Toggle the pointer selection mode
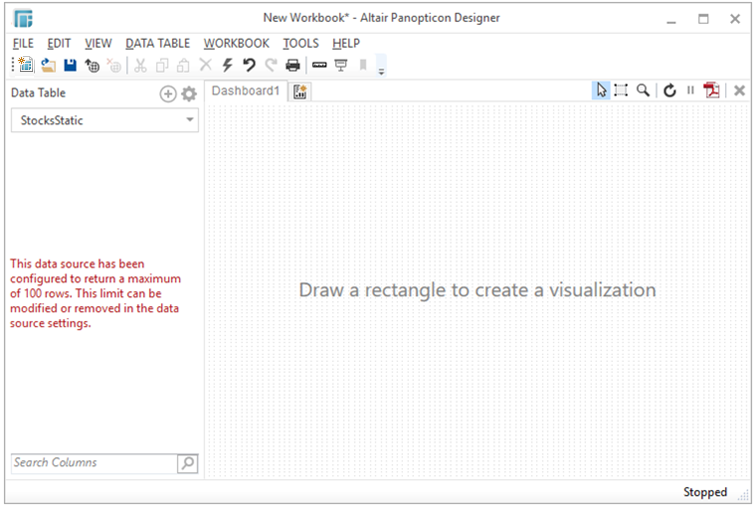The width and height of the screenshot is (756, 506). 601,90
